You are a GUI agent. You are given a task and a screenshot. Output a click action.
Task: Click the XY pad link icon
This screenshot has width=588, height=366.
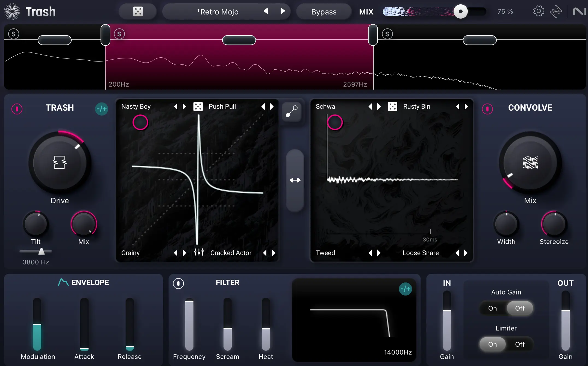[x=292, y=111]
